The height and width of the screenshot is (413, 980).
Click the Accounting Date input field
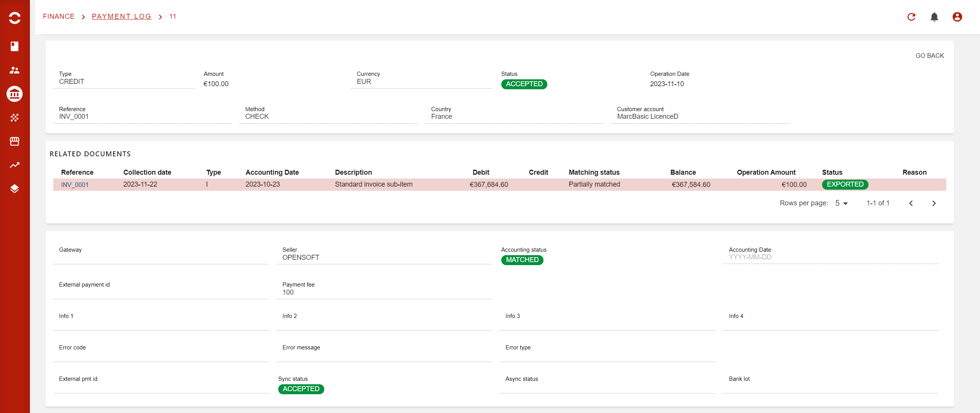tap(830, 257)
